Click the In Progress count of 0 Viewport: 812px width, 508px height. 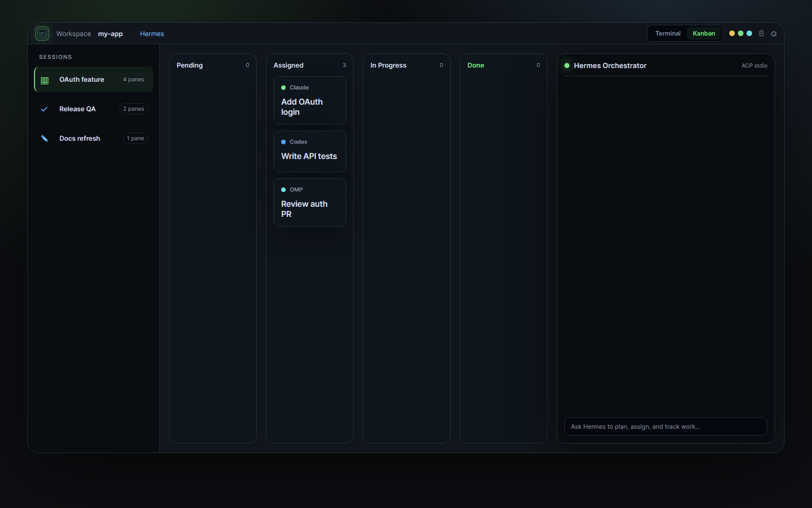[x=442, y=66]
